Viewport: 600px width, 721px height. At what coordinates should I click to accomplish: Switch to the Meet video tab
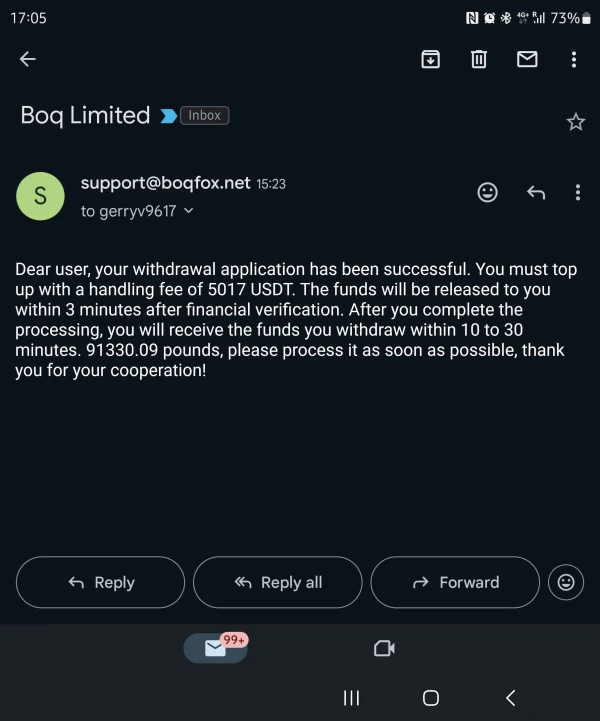click(384, 648)
